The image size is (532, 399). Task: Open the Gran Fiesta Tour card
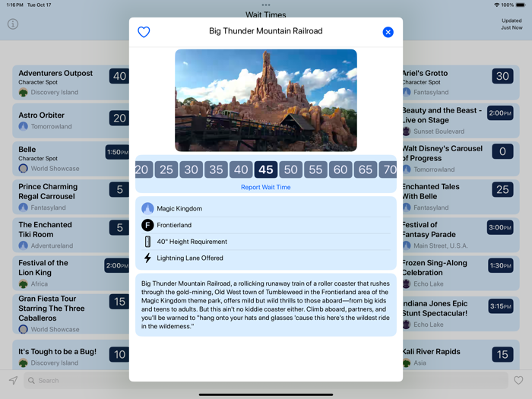click(x=71, y=314)
